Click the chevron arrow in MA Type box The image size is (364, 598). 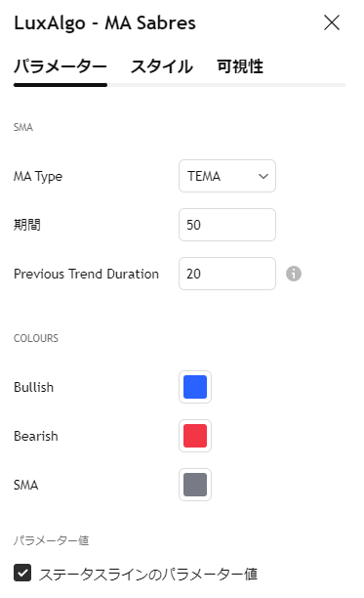[x=263, y=176]
